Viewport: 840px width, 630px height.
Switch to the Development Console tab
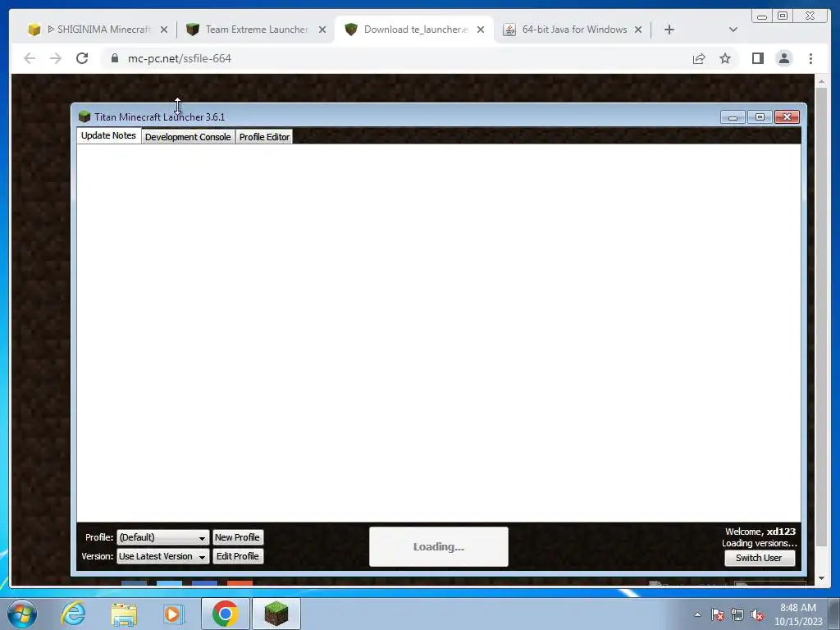pos(188,137)
